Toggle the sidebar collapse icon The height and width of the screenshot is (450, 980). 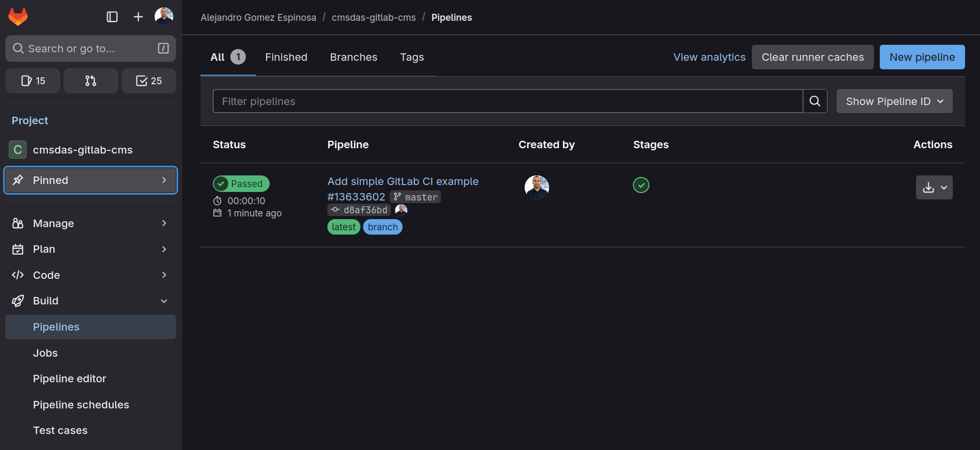[112, 17]
